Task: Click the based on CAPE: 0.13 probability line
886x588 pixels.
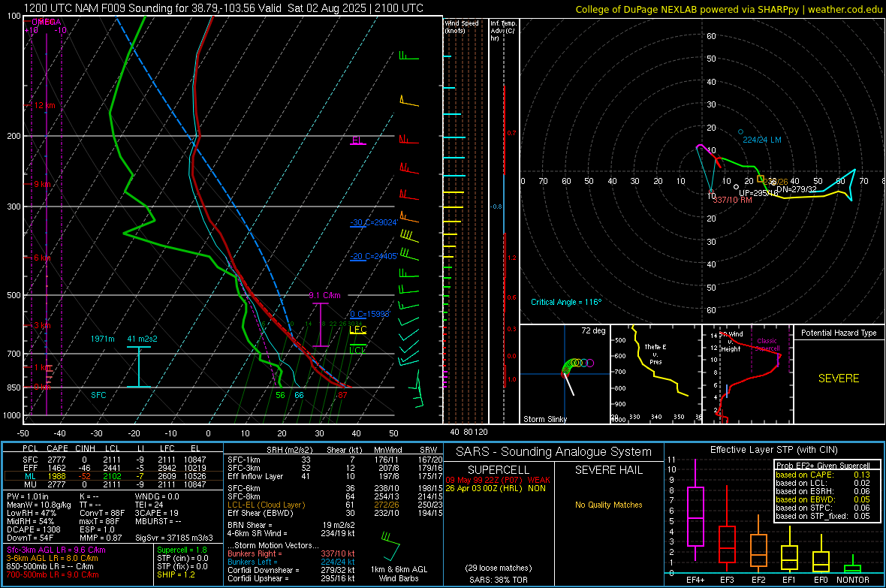Action: pos(823,475)
